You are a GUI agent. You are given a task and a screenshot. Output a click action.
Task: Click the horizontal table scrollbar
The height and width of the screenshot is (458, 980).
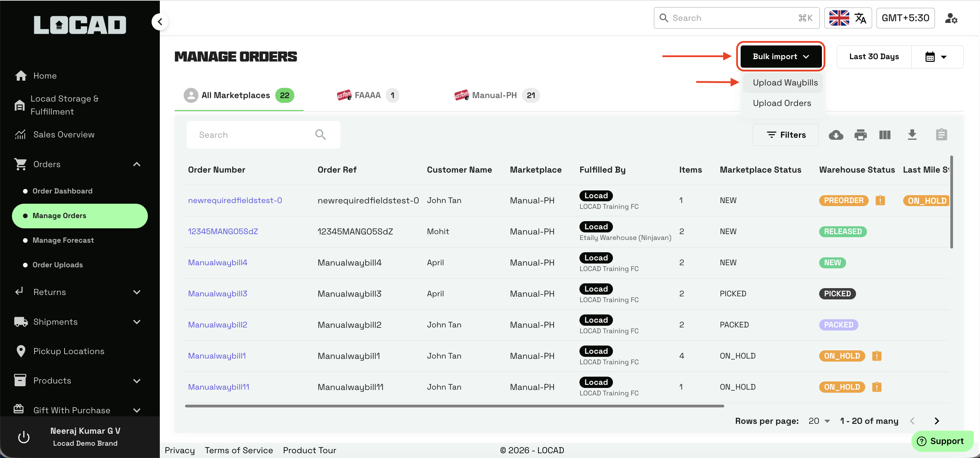click(x=454, y=406)
